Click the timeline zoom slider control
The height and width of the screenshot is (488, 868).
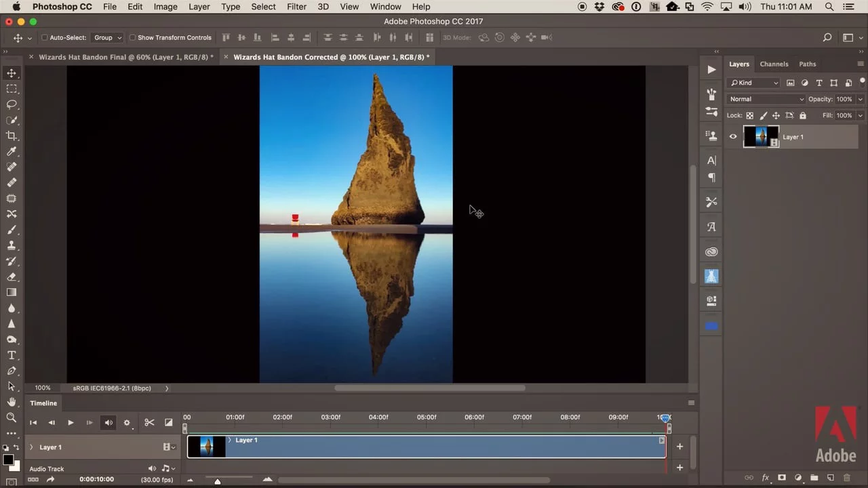(x=217, y=480)
